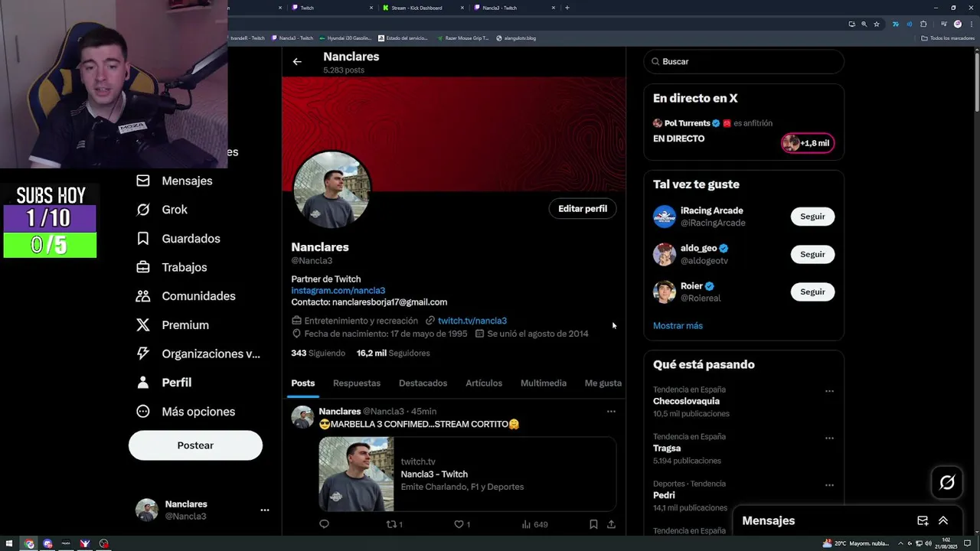The image size is (980, 551).
Task: Share the MARBELLA 3 post
Action: [x=611, y=524]
